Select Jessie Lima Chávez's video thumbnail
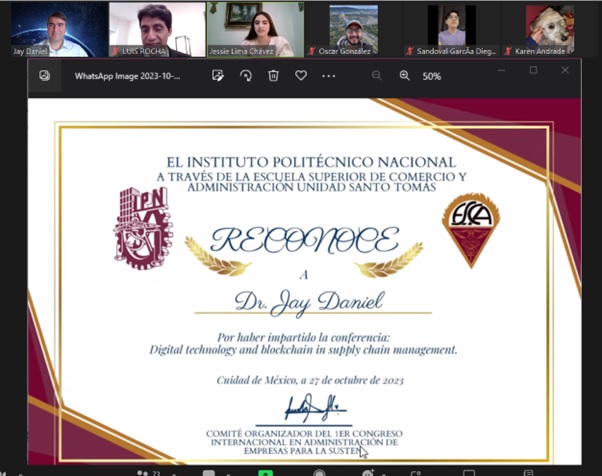 [x=256, y=30]
